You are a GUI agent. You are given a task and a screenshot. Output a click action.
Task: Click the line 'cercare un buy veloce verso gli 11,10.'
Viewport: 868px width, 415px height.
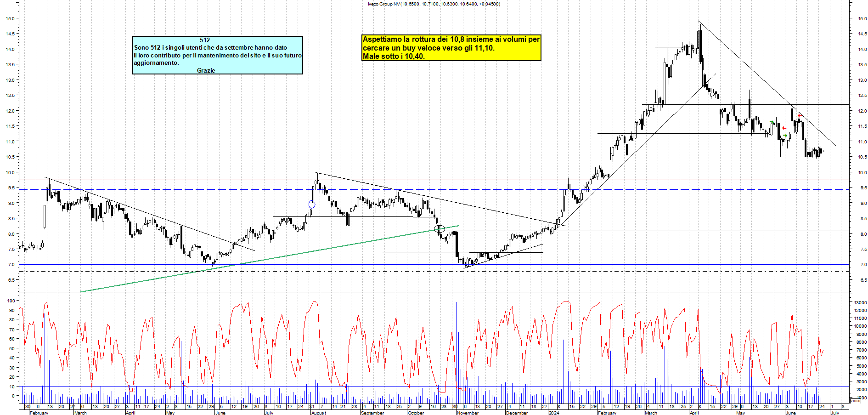428,48
